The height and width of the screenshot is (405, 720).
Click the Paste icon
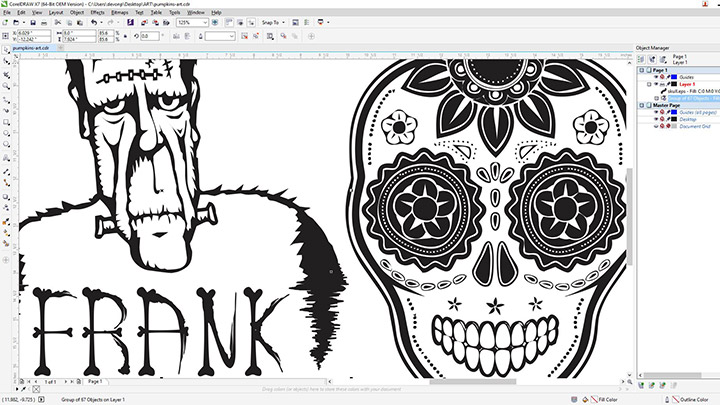pos(80,22)
